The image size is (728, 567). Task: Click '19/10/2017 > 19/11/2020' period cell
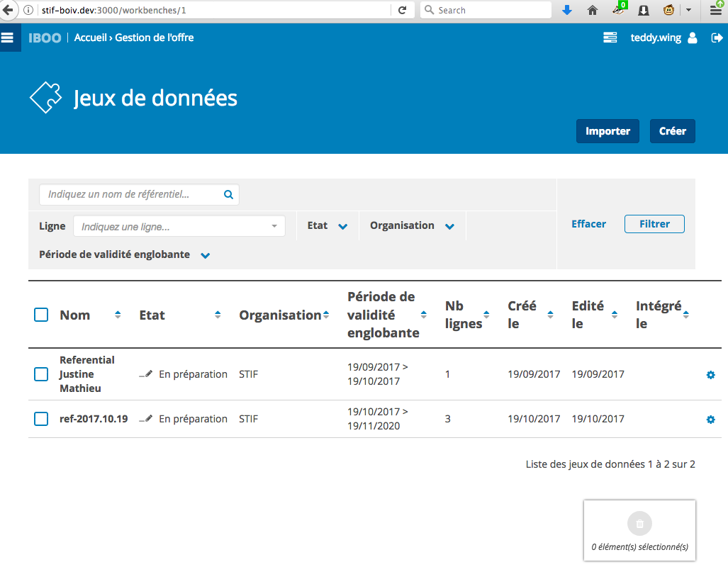[377, 419]
